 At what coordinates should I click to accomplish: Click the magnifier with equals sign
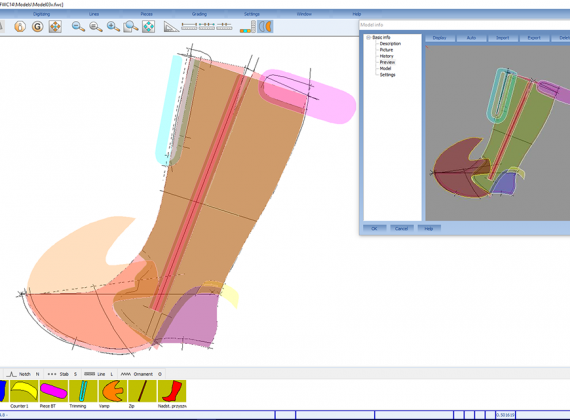[x=96, y=27]
